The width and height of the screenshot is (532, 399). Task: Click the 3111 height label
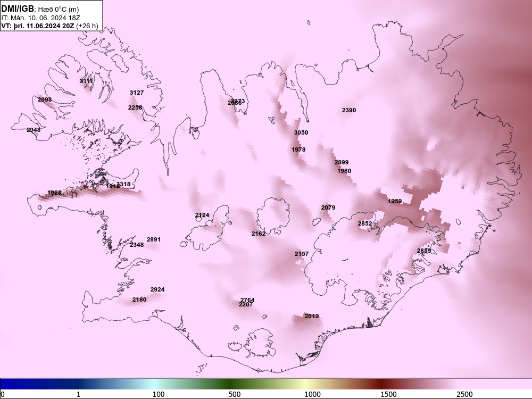click(x=86, y=81)
